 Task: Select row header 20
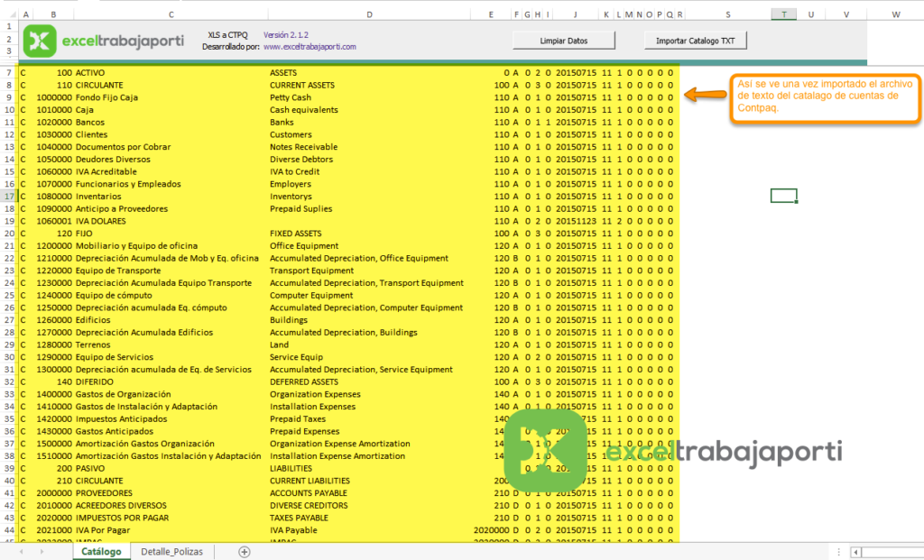8,233
